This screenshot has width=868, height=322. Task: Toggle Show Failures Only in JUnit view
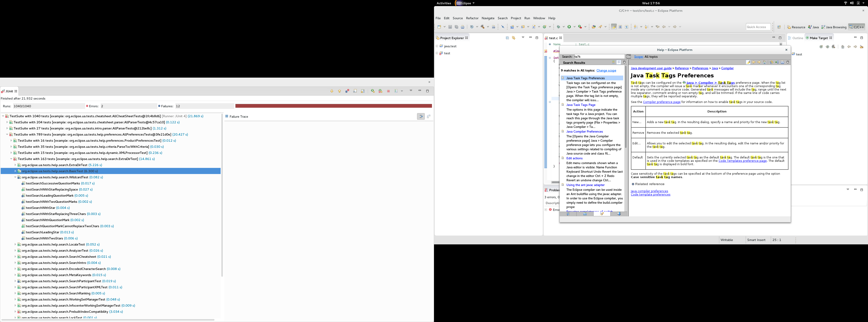pos(347,91)
